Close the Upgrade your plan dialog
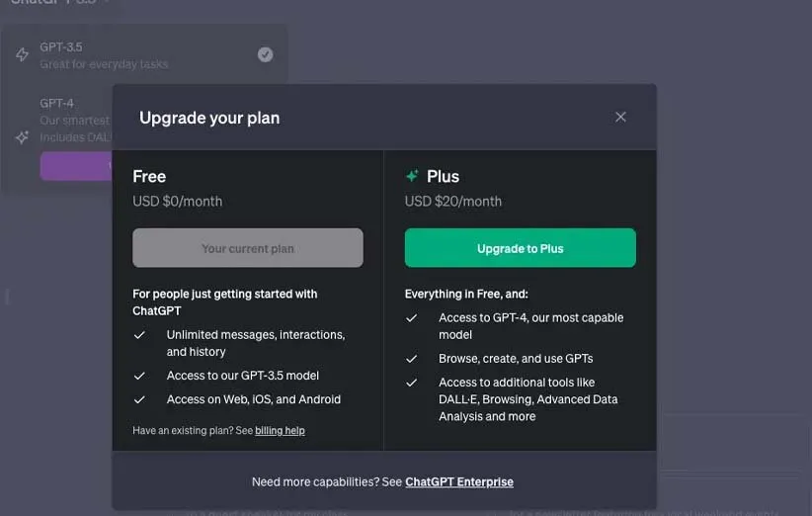Screen dimensions: 812x516 [x=620, y=117]
